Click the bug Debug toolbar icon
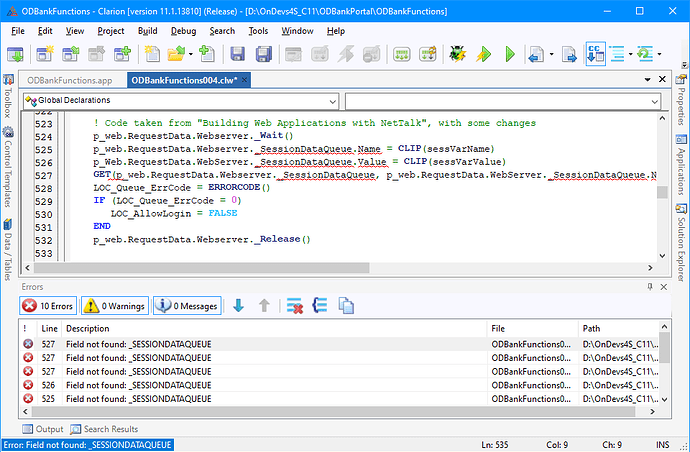690x452 pixels. (456, 54)
